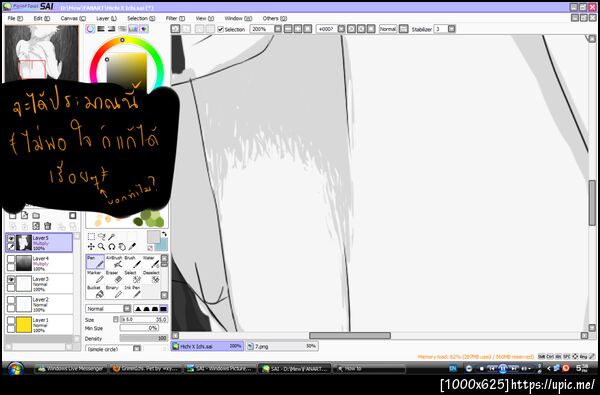This screenshot has height=395, width=600.
Task: Click the canvas horizontal scrollbar thumb
Action: click(x=350, y=336)
